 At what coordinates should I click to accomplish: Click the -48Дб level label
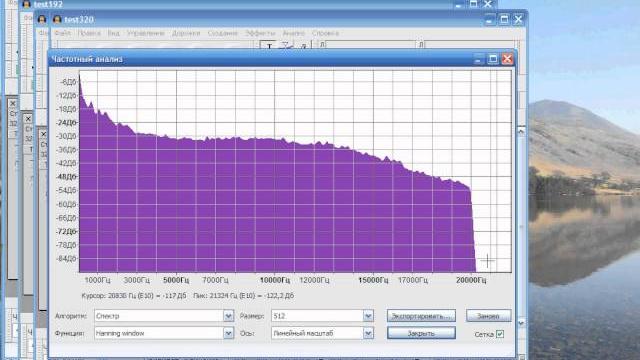[66, 177]
